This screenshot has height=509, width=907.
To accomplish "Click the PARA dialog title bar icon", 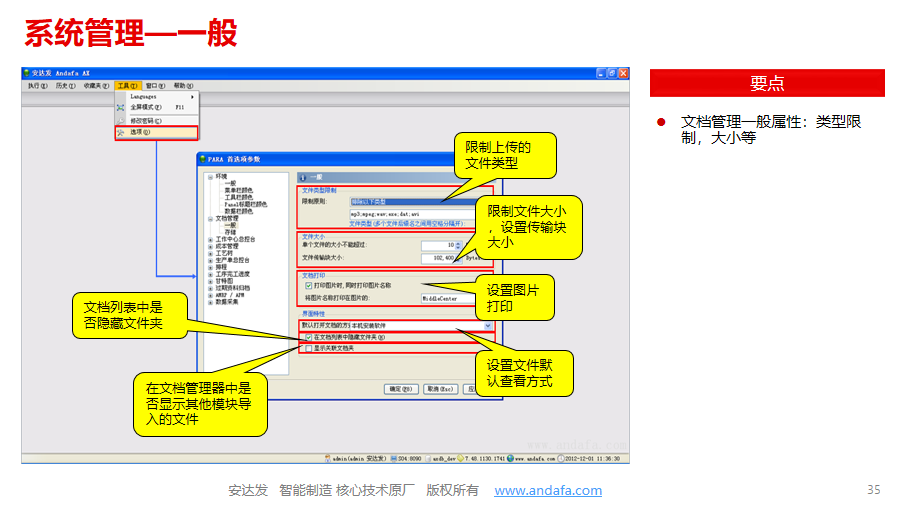I will [x=203, y=159].
